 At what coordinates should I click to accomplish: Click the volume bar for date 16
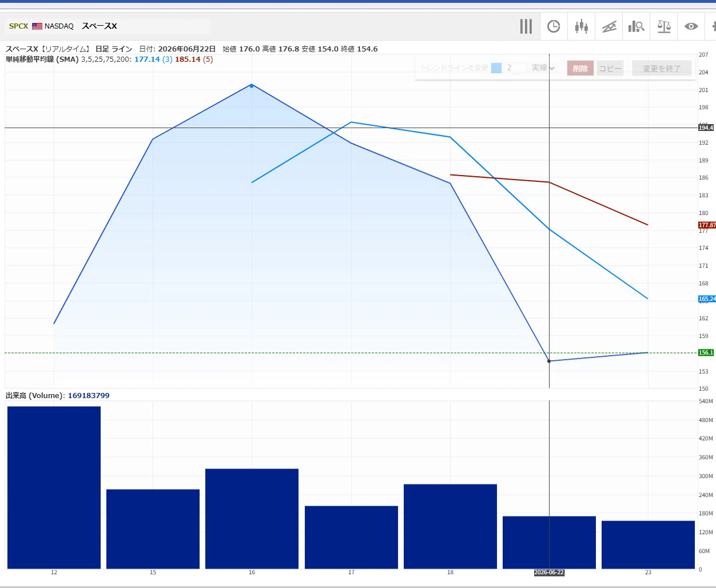[x=252, y=519]
